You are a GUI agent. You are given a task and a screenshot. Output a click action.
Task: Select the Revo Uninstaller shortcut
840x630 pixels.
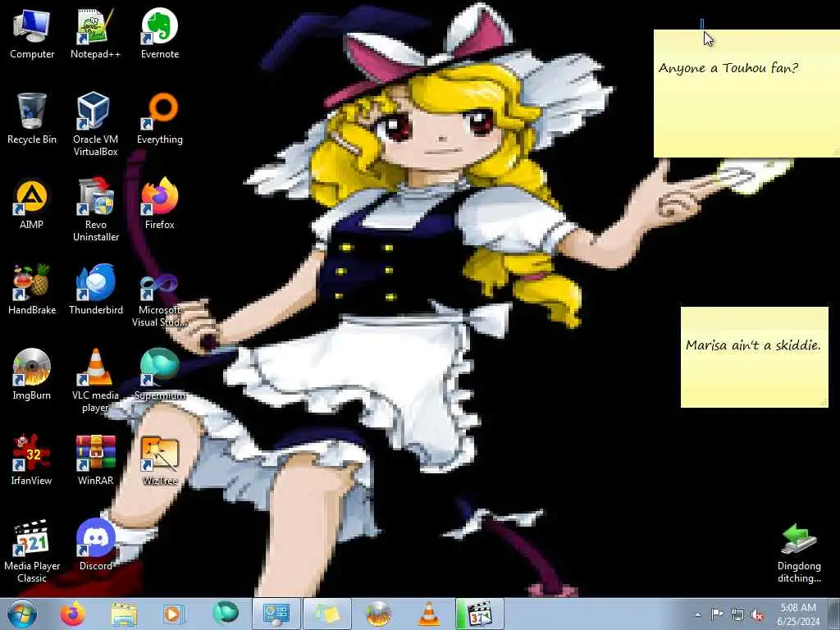95,209
